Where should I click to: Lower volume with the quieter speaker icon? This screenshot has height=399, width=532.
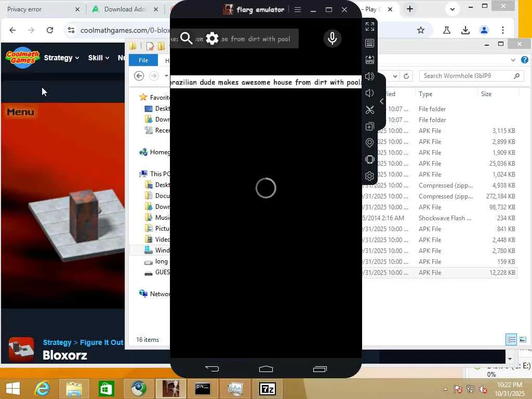[369, 93]
